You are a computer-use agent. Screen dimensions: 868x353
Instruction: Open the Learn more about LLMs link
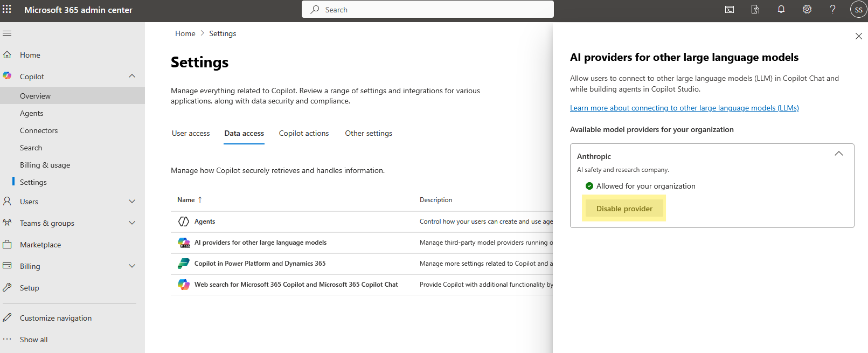coord(684,108)
